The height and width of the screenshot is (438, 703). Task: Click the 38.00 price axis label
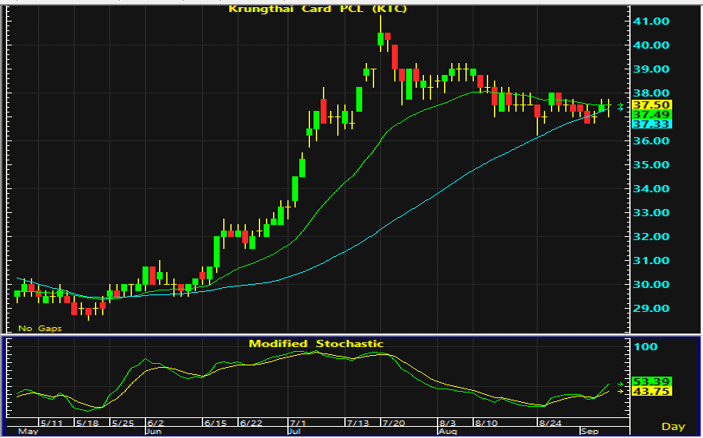(x=651, y=93)
